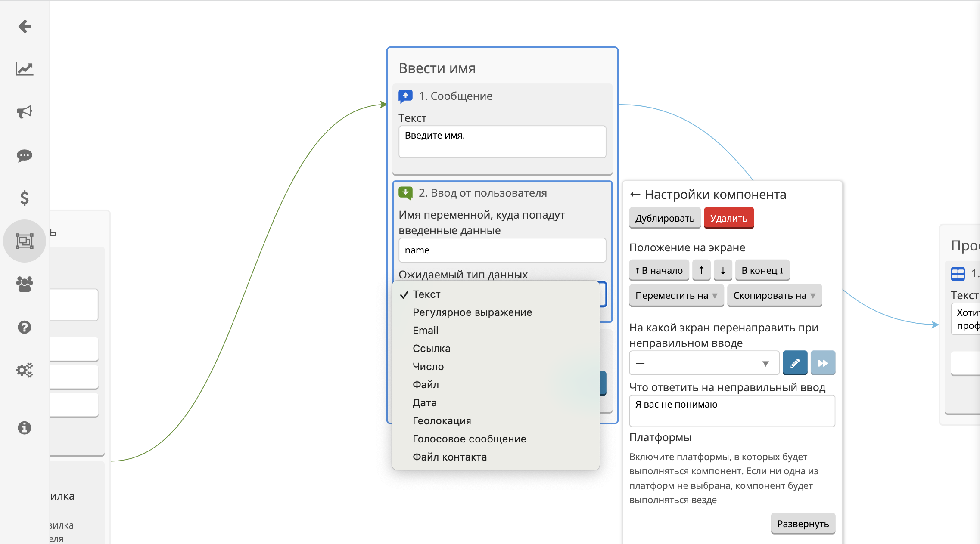Image resolution: width=980 pixels, height=544 pixels.
Task: Open the question mark help icon
Action: (x=25, y=327)
